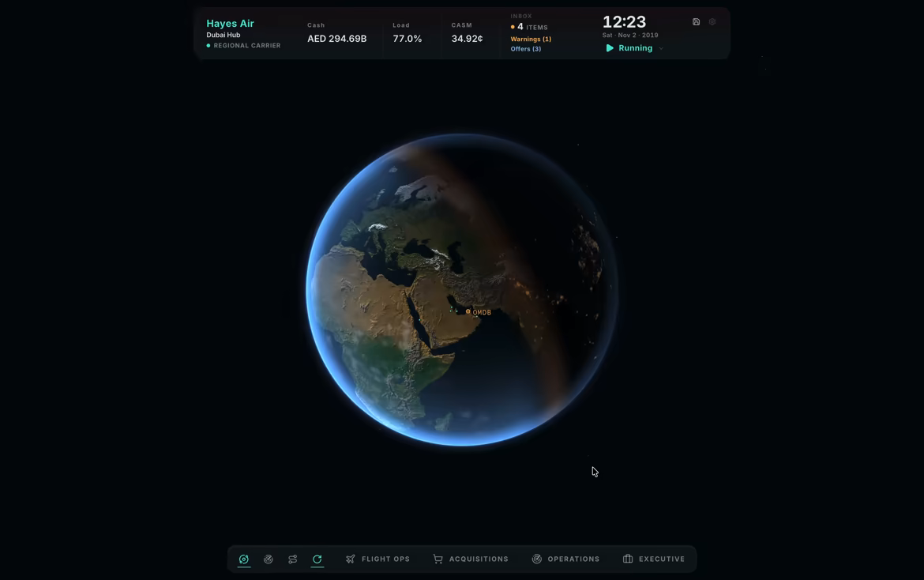The width and height of the screenshot is (924, 580).
Task: Expand the speed chevron beside Running
Action: (x=661, y=48)
